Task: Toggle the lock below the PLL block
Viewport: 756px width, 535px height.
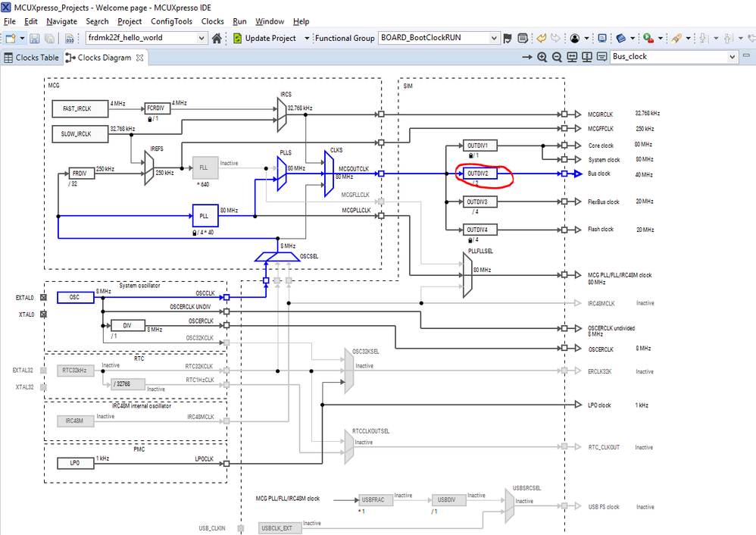Action: pyautogui.click(x=195, y=233)
